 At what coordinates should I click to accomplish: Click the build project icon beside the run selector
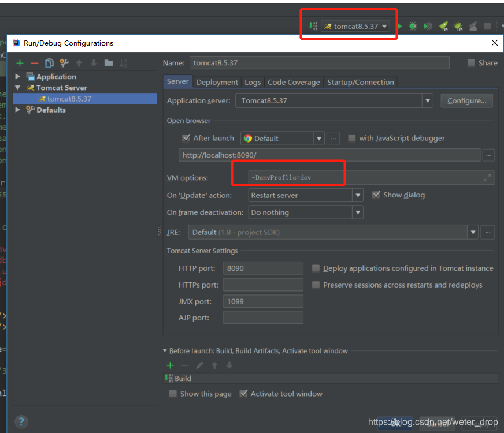click(313, 26)
